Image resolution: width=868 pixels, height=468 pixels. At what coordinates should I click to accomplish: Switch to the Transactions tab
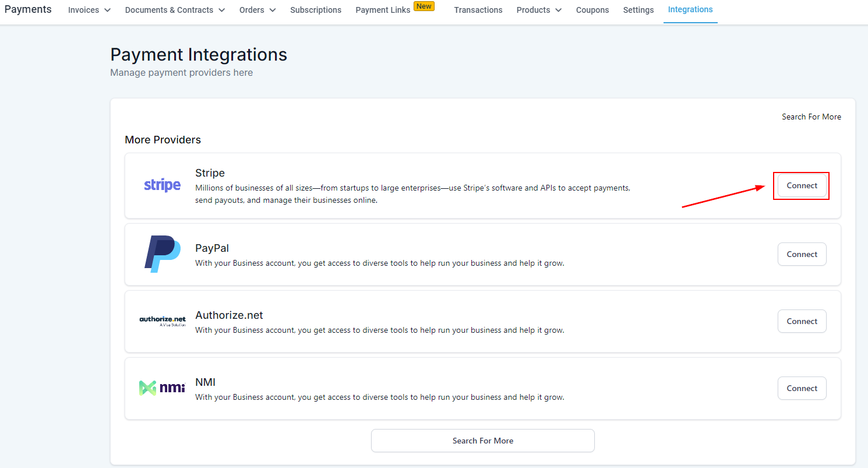478,10
